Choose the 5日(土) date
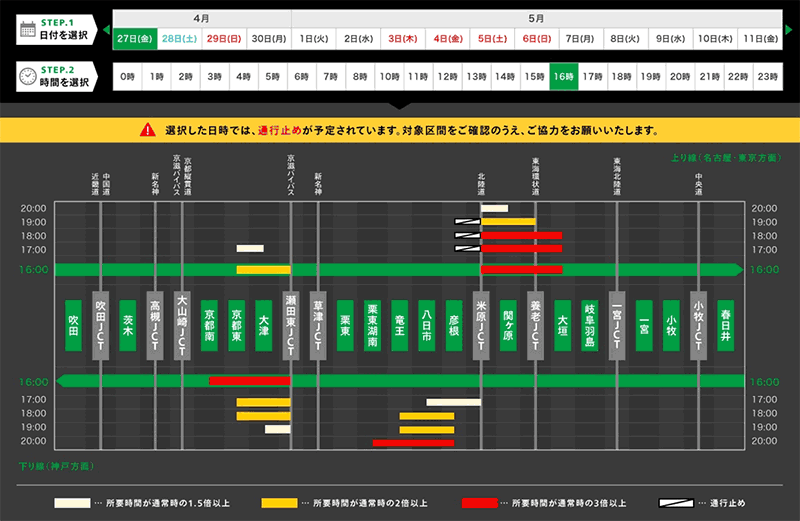This screenshot has width=800, height=521. point(492,39)
